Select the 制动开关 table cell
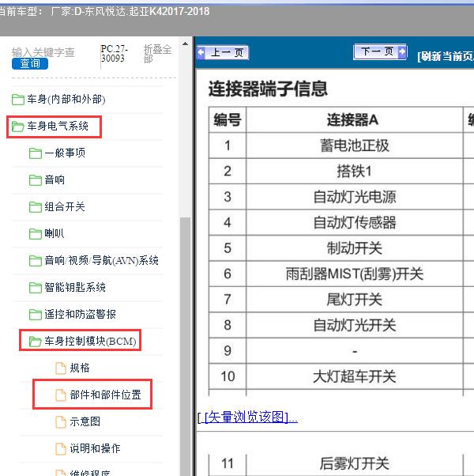474x476 pixels. point(354,248)
